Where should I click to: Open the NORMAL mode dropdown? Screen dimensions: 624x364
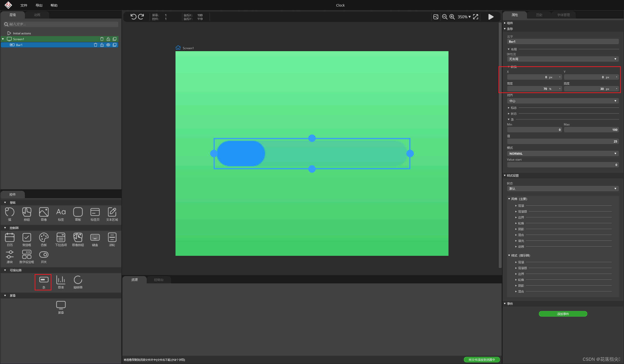[563, 154]
